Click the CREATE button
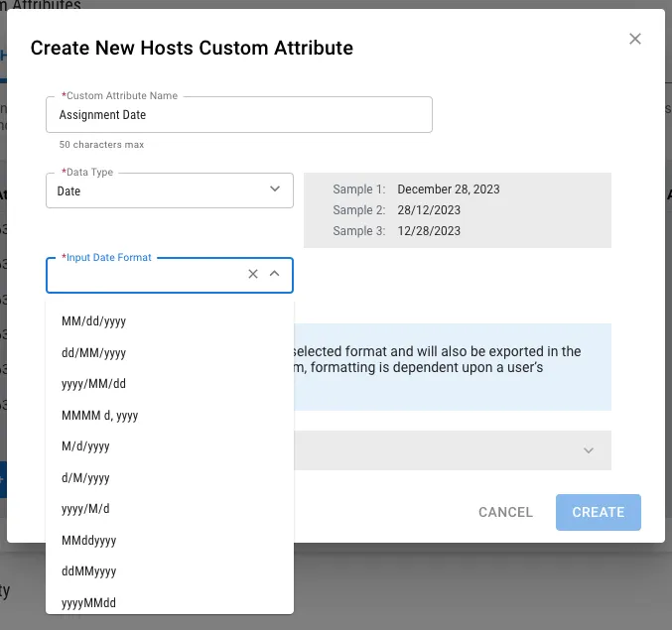Screen dimensions: 672x630 [599, 512]
